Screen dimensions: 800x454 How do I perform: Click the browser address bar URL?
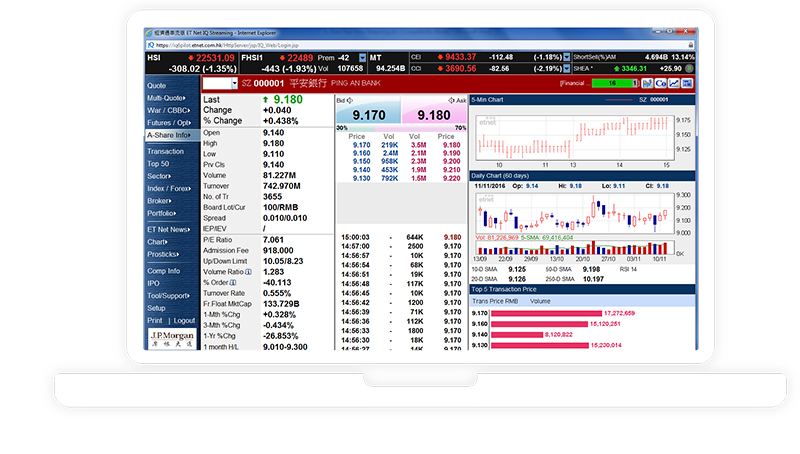pyautogui.click(x=227, y=45)
